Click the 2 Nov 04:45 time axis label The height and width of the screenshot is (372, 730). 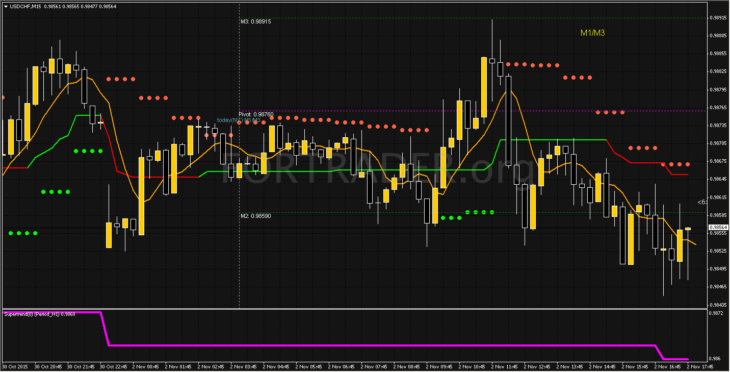pos(277,367)
